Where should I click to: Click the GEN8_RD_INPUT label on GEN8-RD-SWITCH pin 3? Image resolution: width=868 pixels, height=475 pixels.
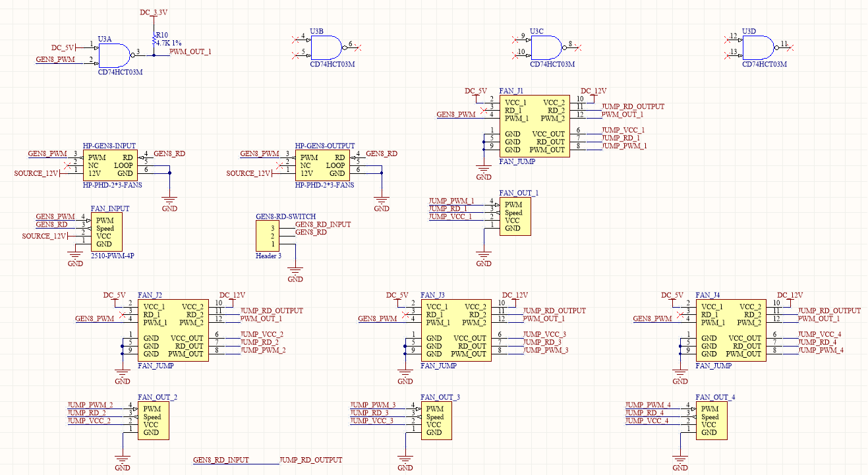[x=323, y=225]
